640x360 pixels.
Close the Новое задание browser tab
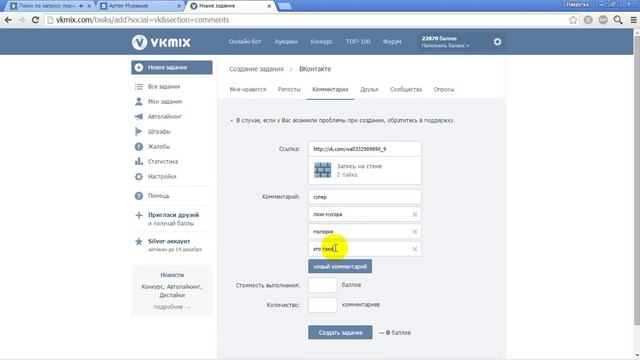point(269,6)
